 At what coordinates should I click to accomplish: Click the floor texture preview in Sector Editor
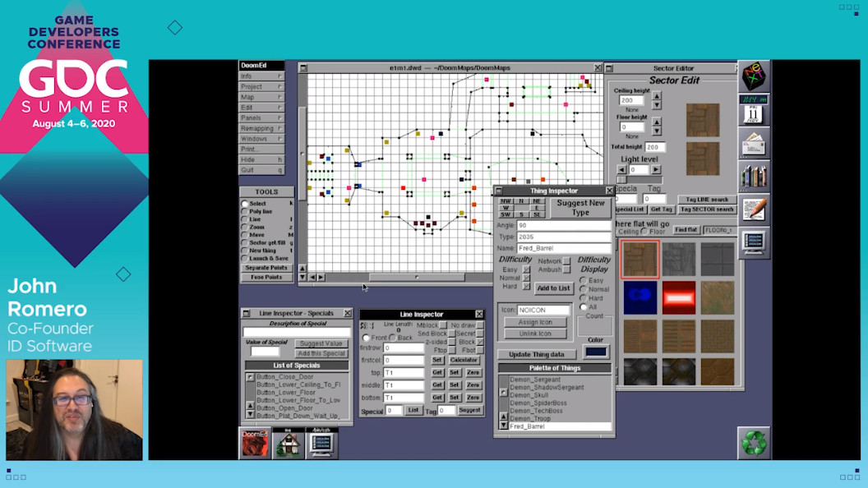click(x=703, y=159)
